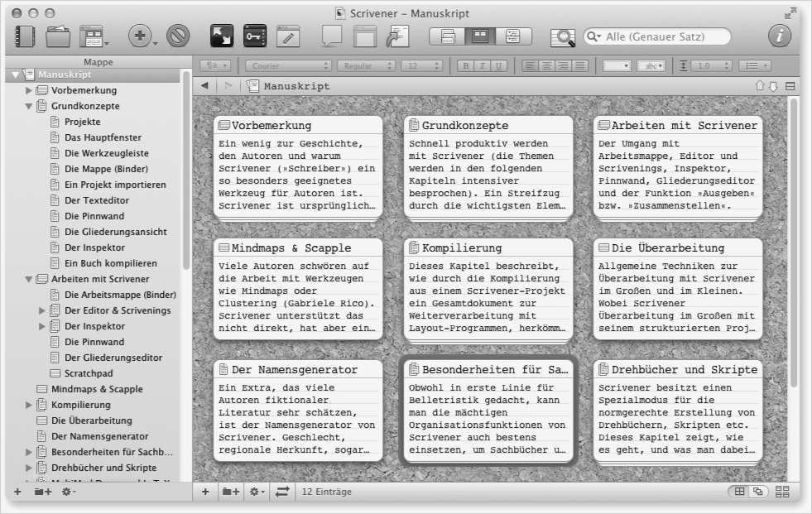812x514 pixels.
Task: Click the Compile export document icon
Action: click(397, 36)
